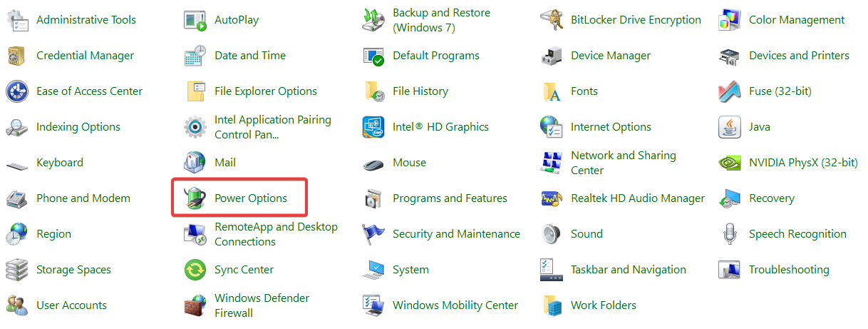Click the Phone and Modem icon
868x329 pixels.
point(17,198)
